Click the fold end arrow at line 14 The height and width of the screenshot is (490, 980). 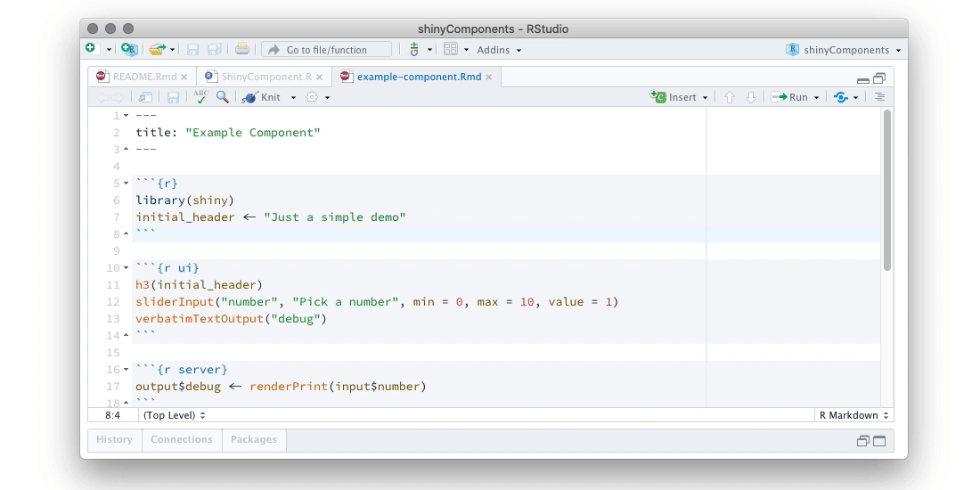(x=126, y=335)
